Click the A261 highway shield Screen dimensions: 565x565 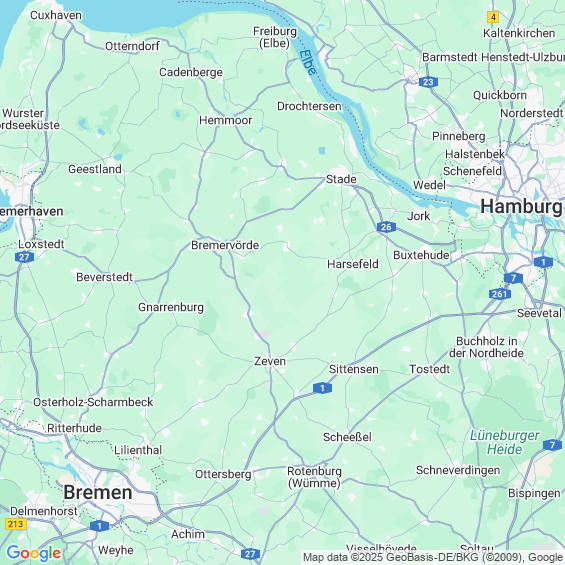[500, 294]
